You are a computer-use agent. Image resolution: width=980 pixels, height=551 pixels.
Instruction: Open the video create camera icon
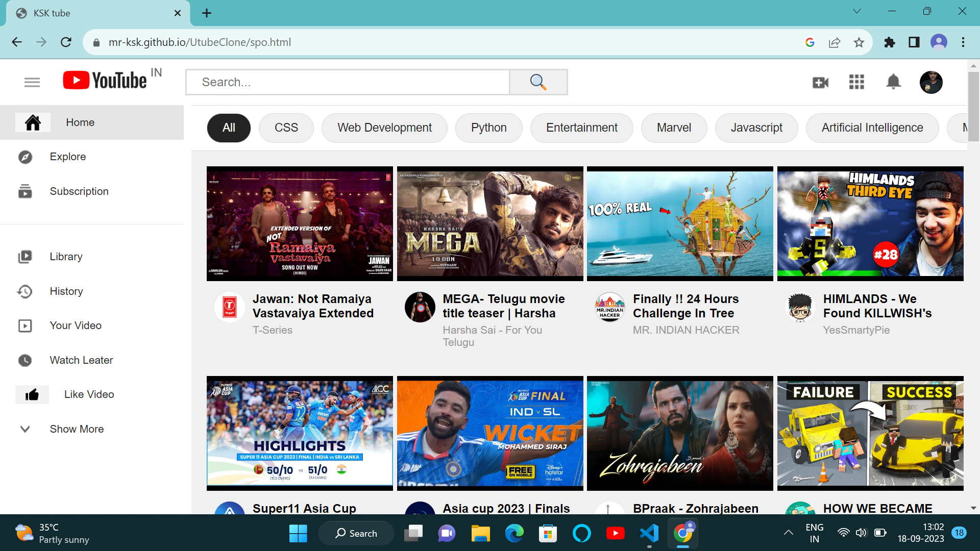pos(820,82)
